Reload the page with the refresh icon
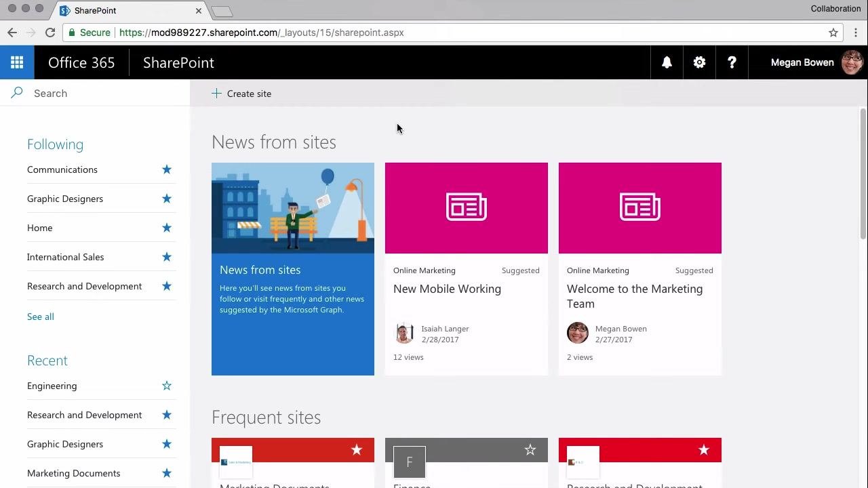The height and width of the screenshot is (488, 868). click(x=50, y=33)
